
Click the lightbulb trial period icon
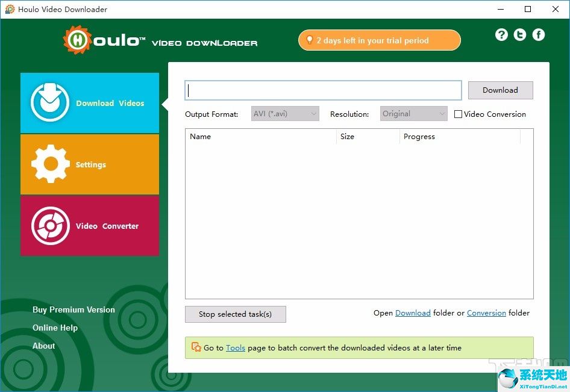point(310,40)
